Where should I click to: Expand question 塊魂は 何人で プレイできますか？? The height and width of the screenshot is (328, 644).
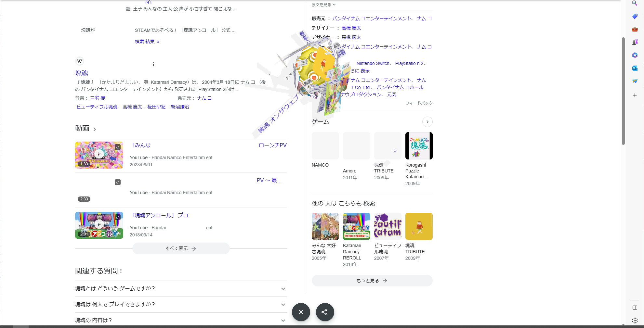click(x=181, y=304)
